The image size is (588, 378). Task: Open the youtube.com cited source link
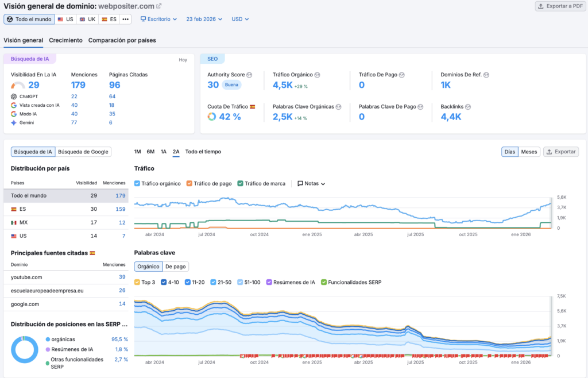pyautogui.click(x=26, y=277)
